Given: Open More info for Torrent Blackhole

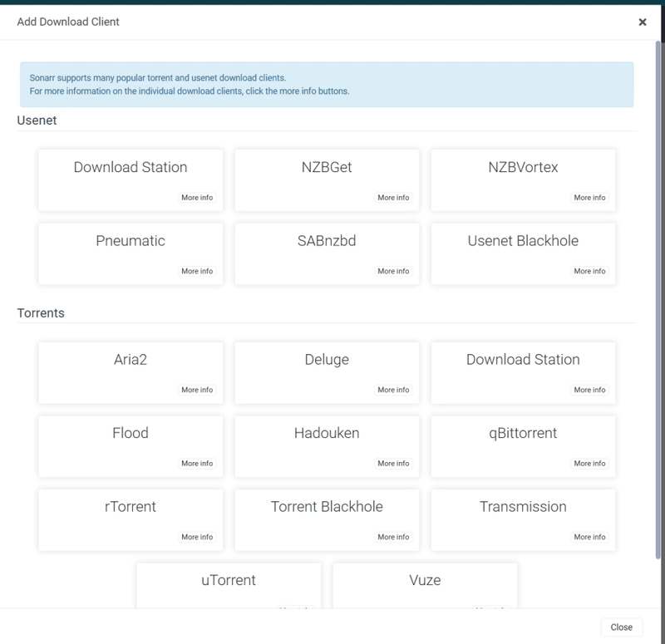Looking at the screenshot, I should [x=393, y=537].
